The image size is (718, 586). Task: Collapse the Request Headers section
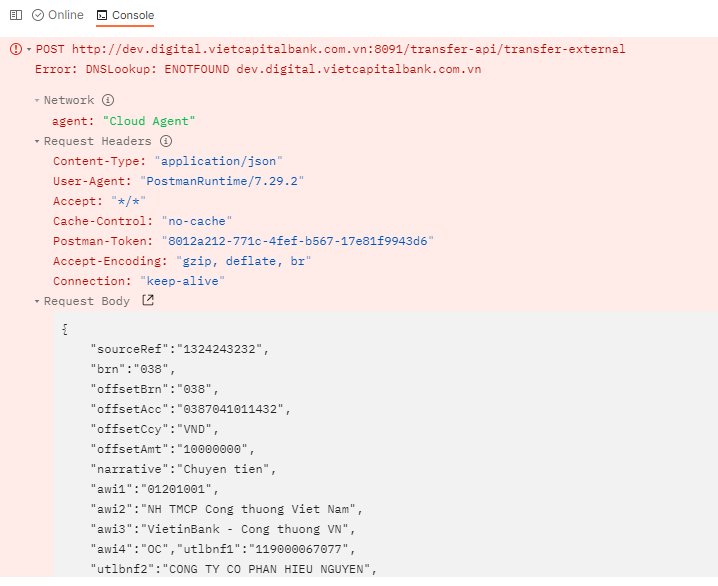(37, 141)
